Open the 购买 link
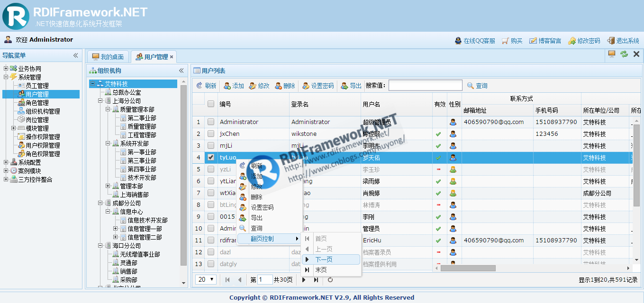 (x=512, y=41)
